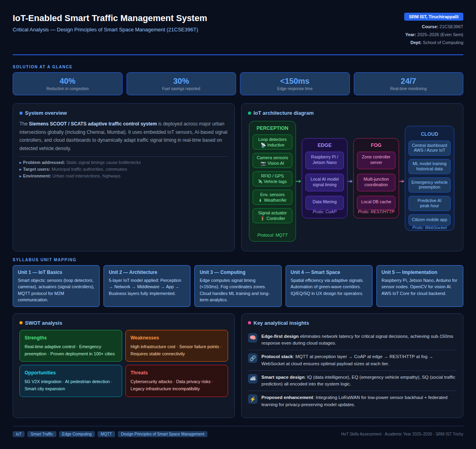Viewport: 476px width, 449px height.
Task: Click the Proto: WebSocket label
Action: click(x=430, y=228)
